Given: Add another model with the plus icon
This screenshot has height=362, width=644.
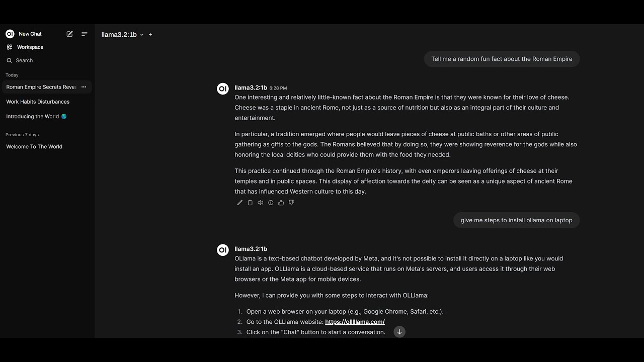Looking at the screenshot, I should [x=150, y=35].
